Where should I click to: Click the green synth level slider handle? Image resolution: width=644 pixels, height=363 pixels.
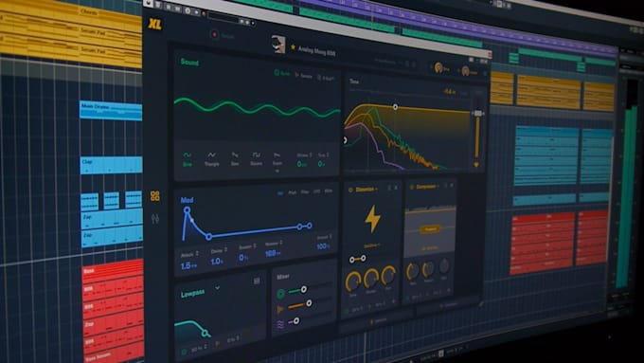click(303, 289)
